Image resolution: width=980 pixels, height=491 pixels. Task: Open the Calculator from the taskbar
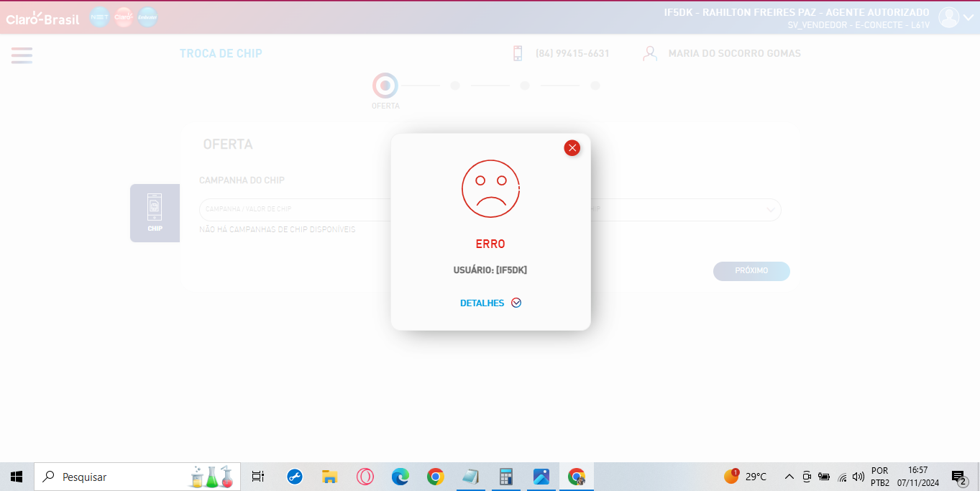tap(506, 477)
